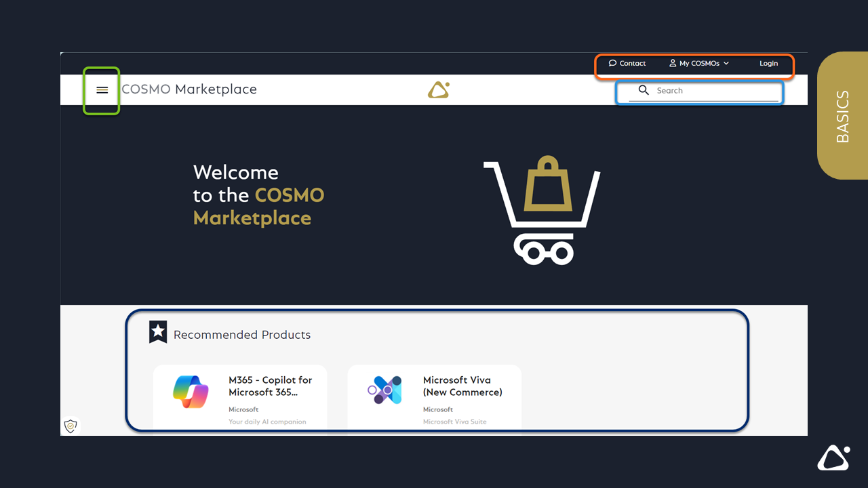
Task: Focus the Search input field
Action: coord(712,91)
